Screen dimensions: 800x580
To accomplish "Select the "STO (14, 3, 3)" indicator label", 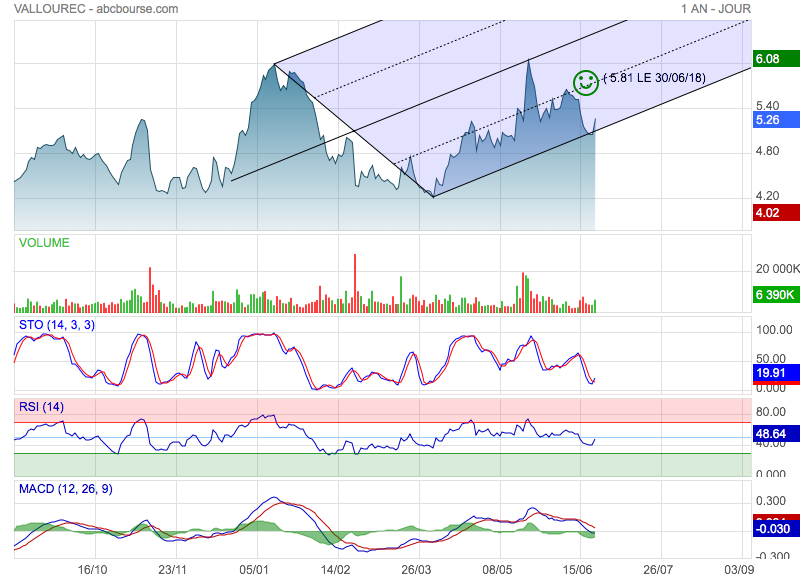I will (x=57, y=325).
